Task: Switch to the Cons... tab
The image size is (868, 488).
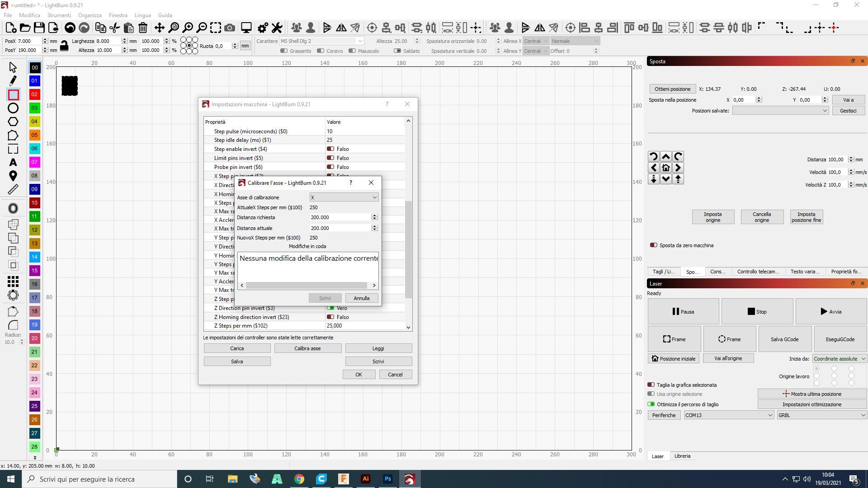Action: click(717, 272)
